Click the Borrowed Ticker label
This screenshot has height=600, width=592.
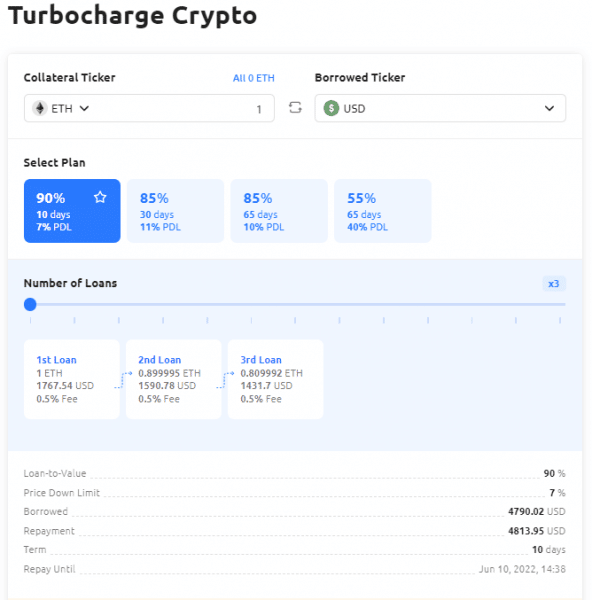tap(360, 78)
